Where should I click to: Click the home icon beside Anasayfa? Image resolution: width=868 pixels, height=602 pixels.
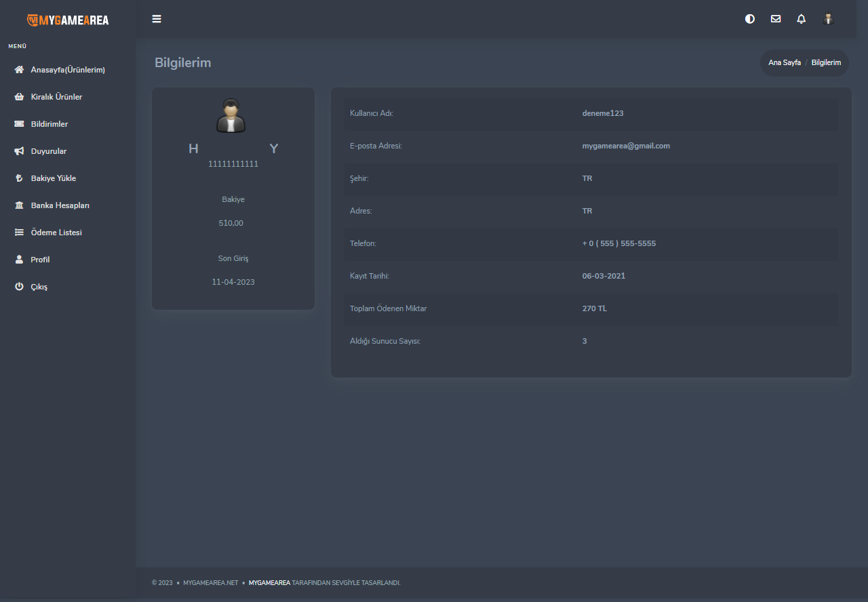(19, 70)
